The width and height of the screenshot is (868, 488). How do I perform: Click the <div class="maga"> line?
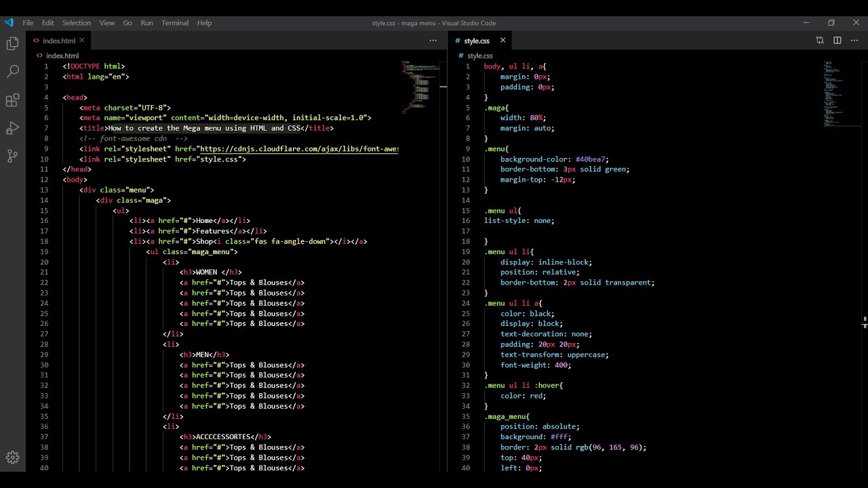[133, 200]
